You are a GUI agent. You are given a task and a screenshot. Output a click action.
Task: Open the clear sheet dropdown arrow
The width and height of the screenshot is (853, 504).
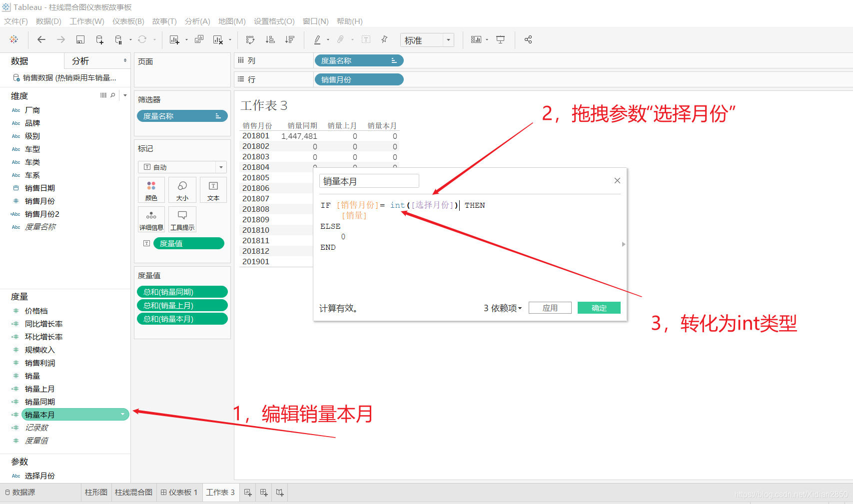tap(230, 40)
